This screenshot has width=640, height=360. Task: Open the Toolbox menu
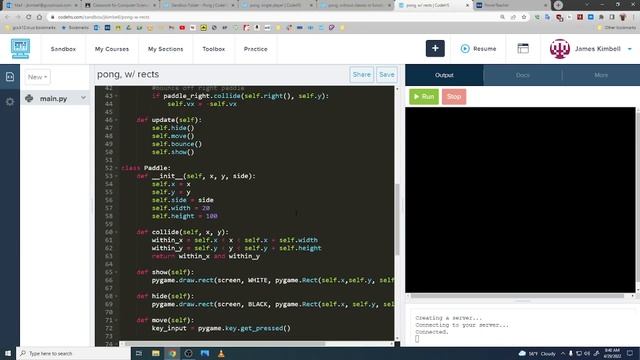pyautogui.click(x=213, y=49)
